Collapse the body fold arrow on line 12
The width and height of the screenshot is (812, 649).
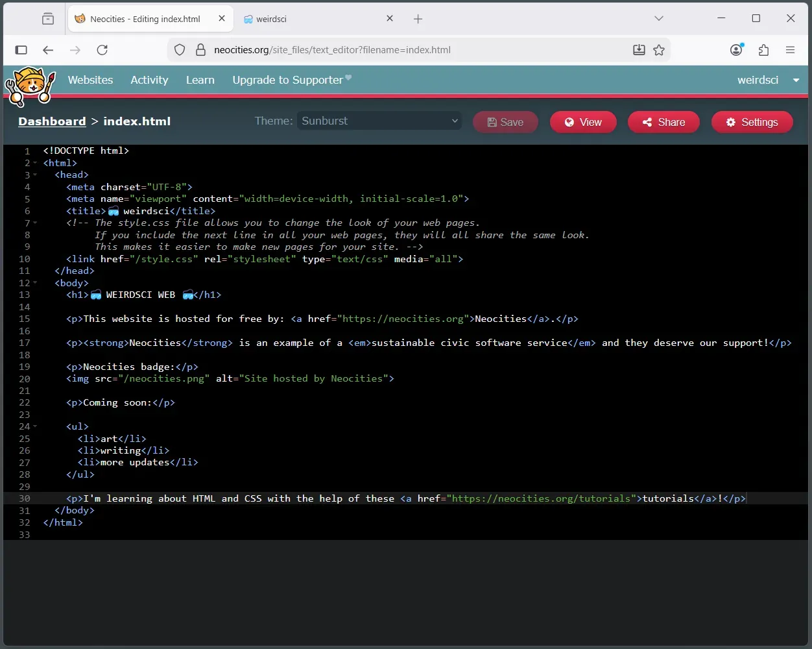click(35, 283)
